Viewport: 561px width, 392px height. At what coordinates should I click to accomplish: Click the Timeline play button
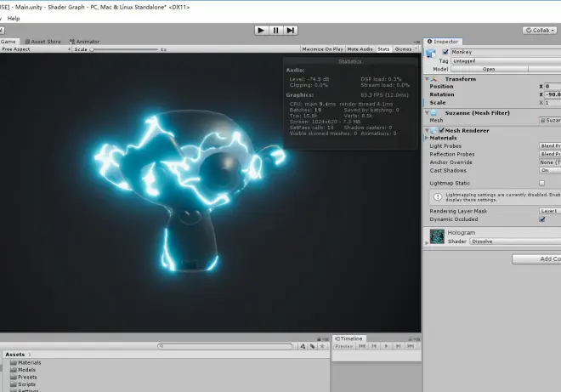click(x=386, y=346)
